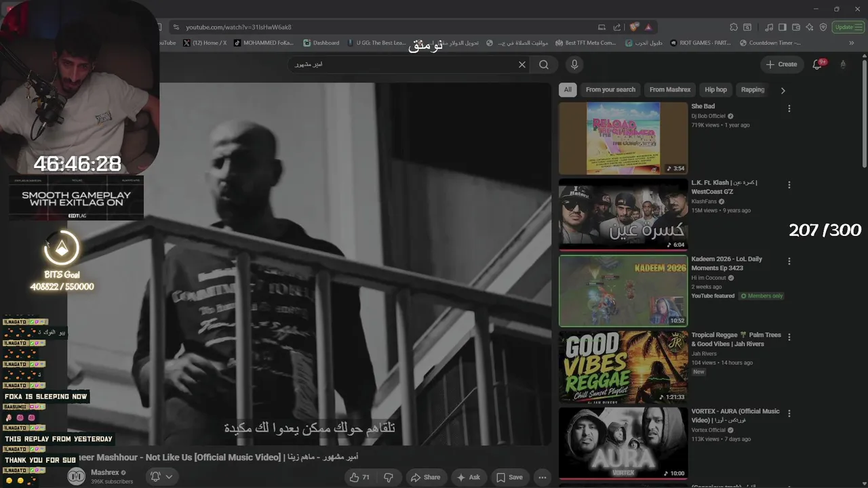Open the Mashrex channel avatar
The image size is (868, 488).
click(77, 476)
